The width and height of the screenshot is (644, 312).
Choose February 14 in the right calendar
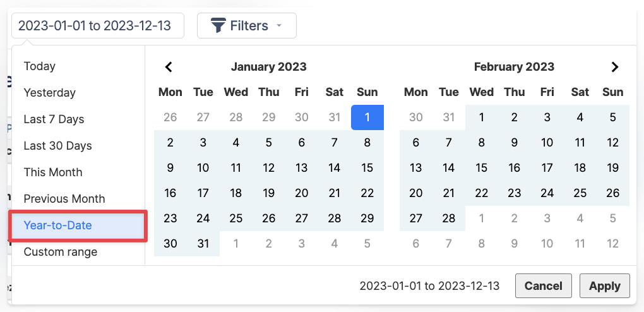click(x=449, y=168)
